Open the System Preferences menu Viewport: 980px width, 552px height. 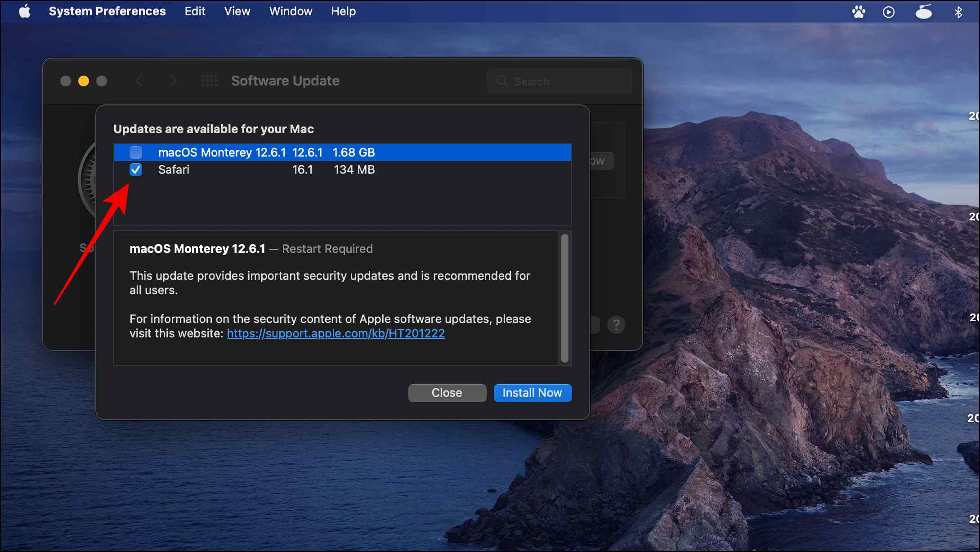coord(107,11)
